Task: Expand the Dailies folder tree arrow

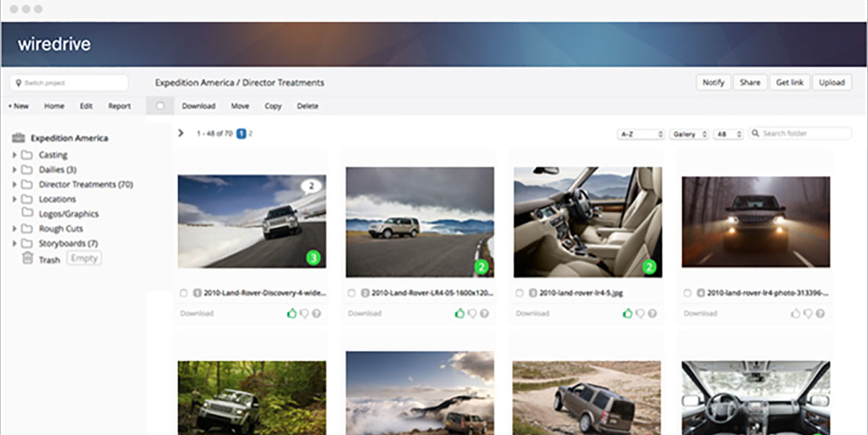Action: point(14,170)
